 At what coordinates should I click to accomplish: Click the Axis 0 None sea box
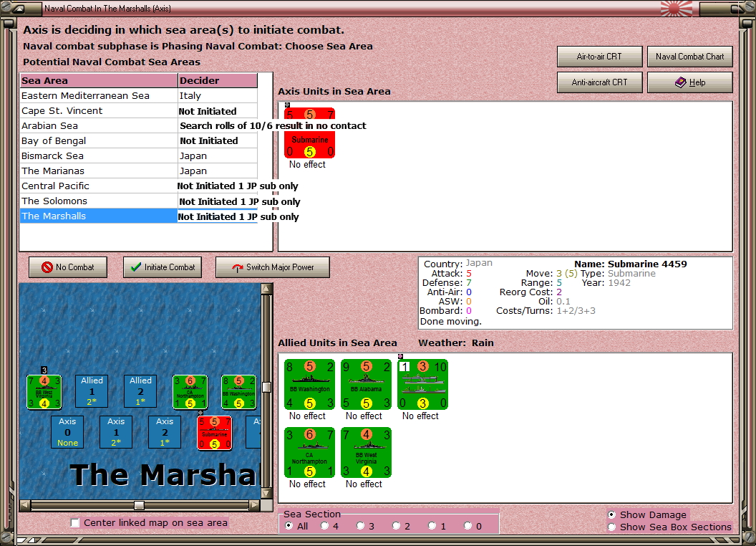click(x=67, y=432)
